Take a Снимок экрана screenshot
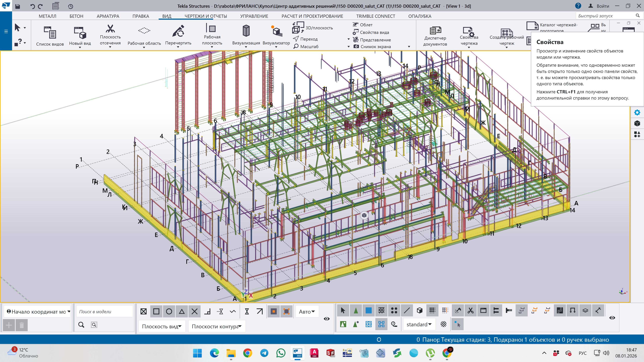The height and width of the screenshot is (362, 644). click(372, 46)
